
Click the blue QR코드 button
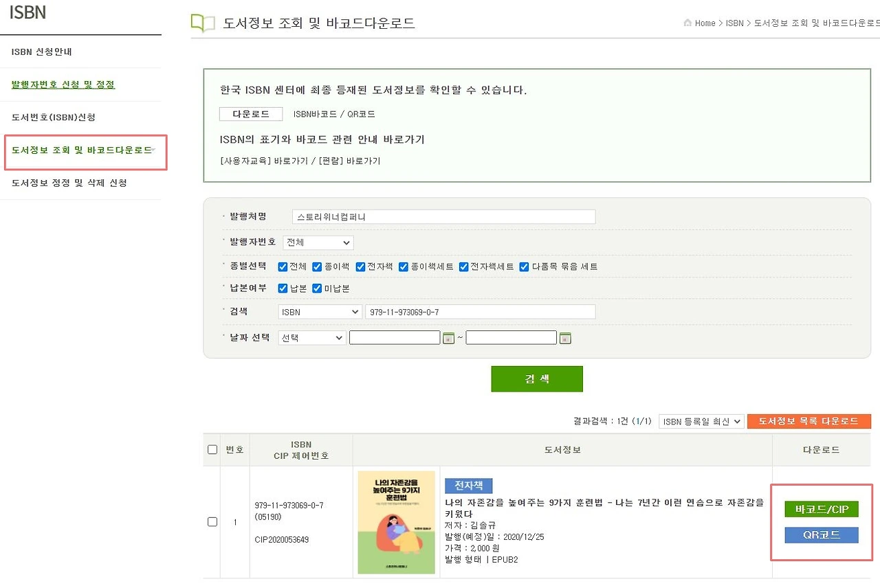(821, 534)
